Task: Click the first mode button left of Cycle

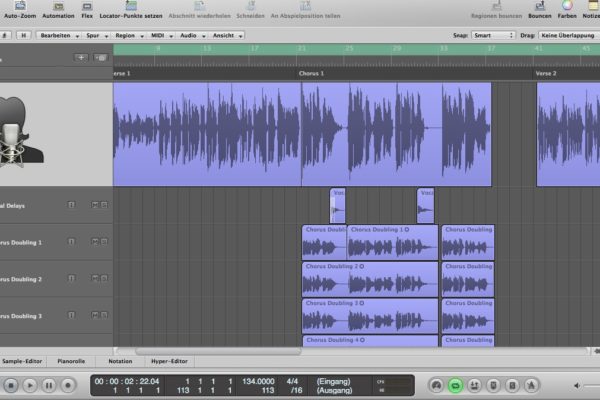Action: (x=437, y=385)
